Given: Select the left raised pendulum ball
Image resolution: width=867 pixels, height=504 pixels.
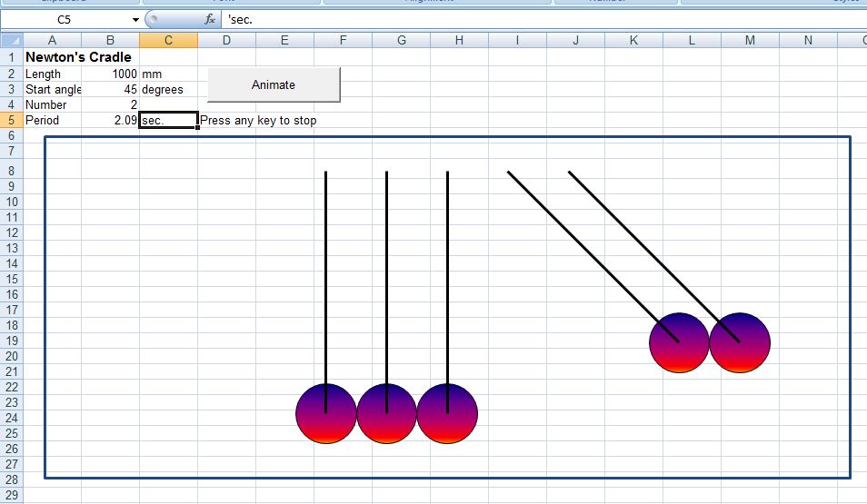Looking at the screenshot, I should click(679, 342).
